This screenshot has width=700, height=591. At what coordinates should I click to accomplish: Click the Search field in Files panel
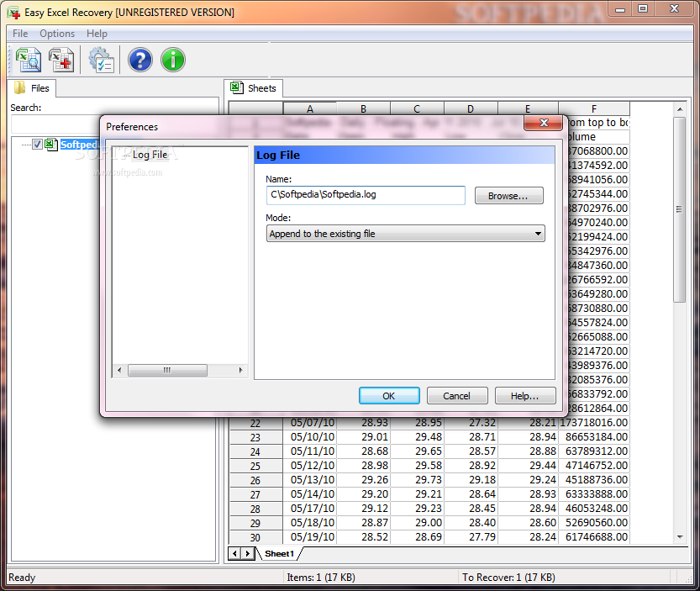tap(55, 124)
